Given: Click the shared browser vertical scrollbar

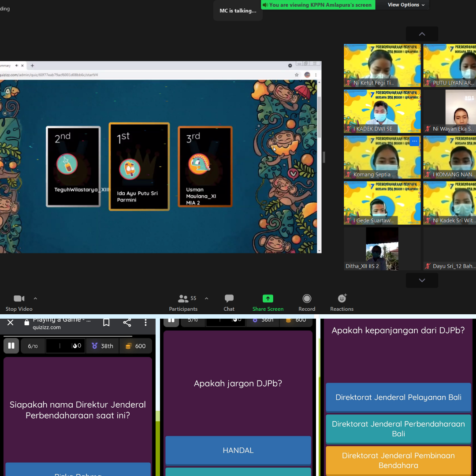Looking at the screenshot, I should click(x=319, y=117).
